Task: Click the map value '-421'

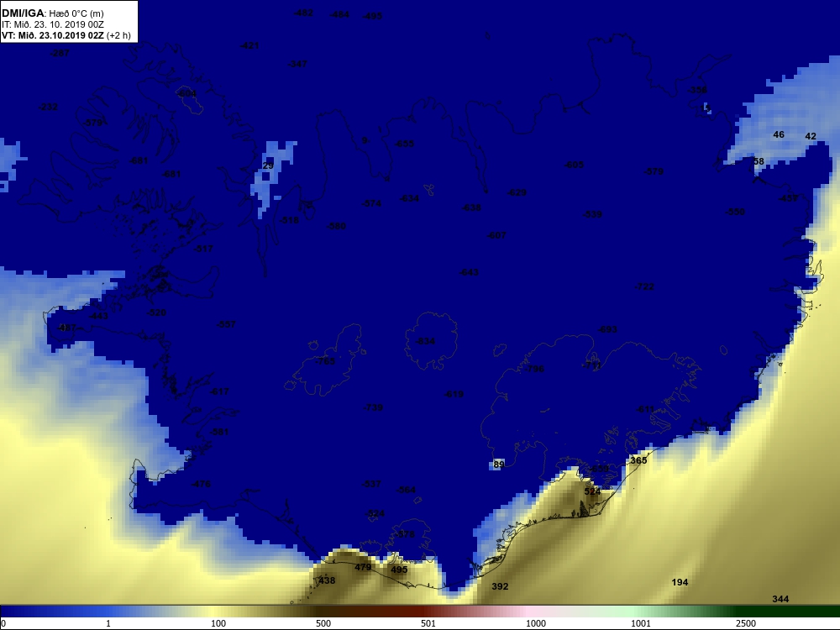Action: click(x=249, y=45)
